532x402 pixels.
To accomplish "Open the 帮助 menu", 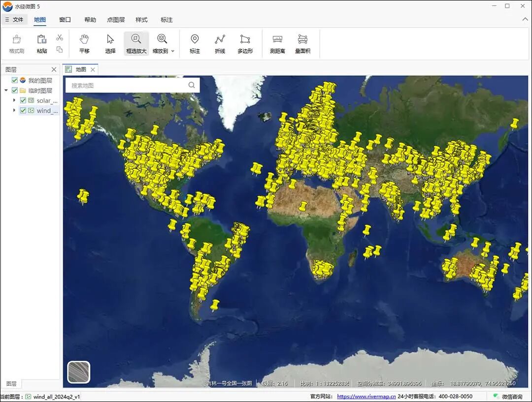I will click(x=90, y=20).
